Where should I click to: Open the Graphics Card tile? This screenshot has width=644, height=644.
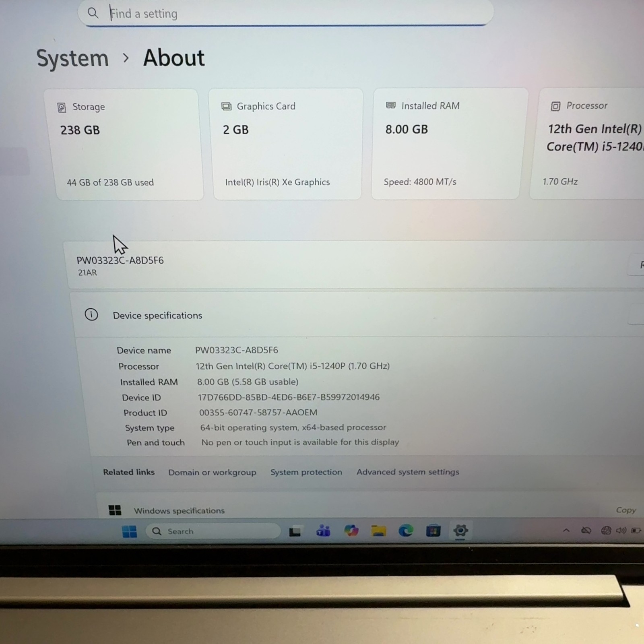point(286,144)
